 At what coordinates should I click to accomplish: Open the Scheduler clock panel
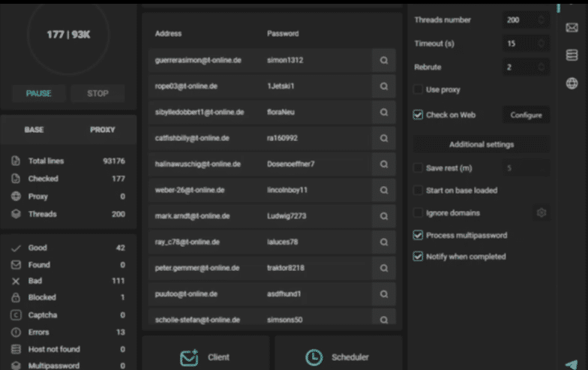[x=337, y=357]
